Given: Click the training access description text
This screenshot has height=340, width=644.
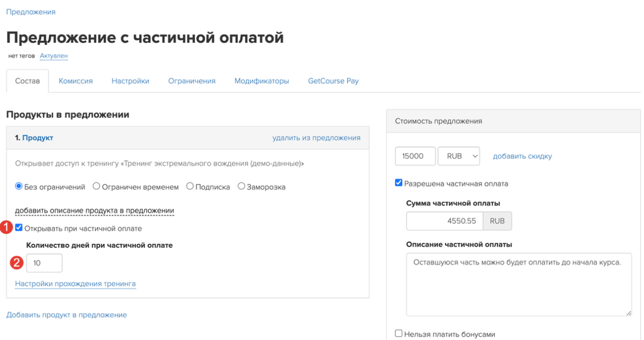Looking at the screenshot, I should [x=160, y=163].
